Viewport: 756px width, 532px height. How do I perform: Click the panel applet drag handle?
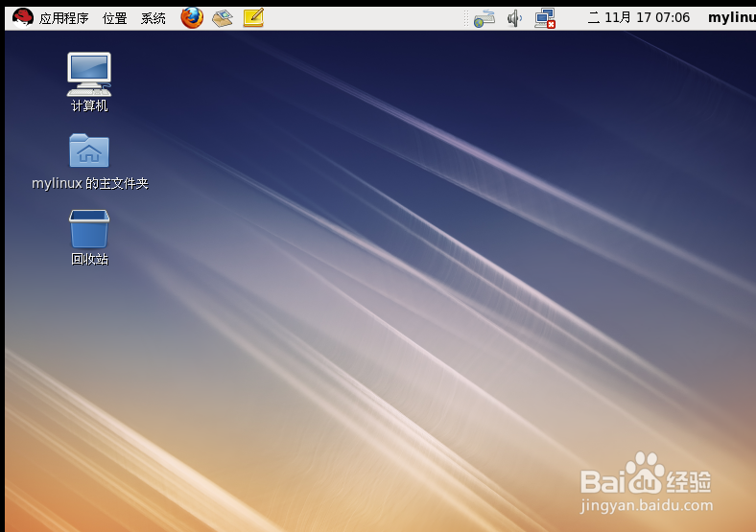click(x=465, y=19)
